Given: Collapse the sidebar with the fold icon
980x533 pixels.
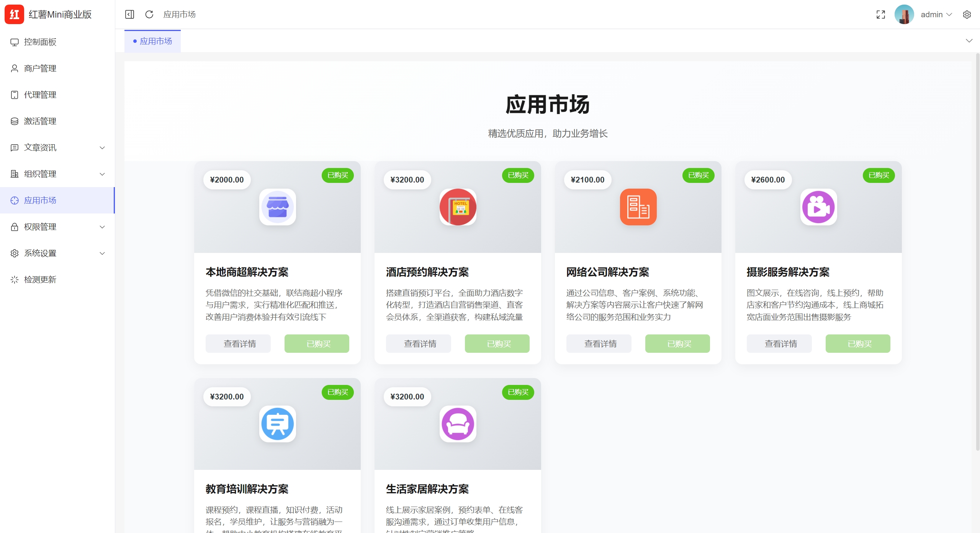Looking at the screenshot, I should [129, 15].
